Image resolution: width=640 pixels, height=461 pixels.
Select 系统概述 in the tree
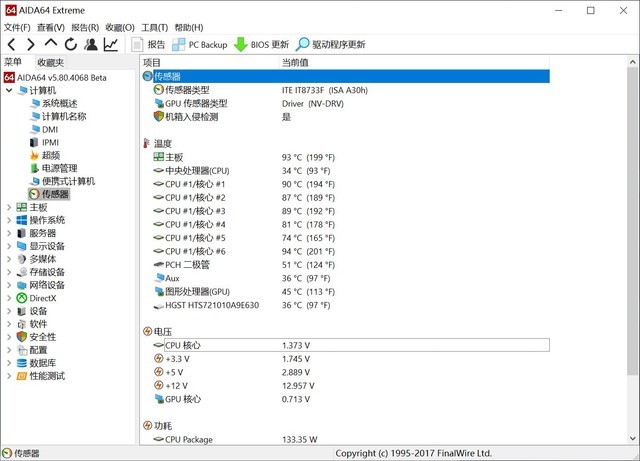53,103
